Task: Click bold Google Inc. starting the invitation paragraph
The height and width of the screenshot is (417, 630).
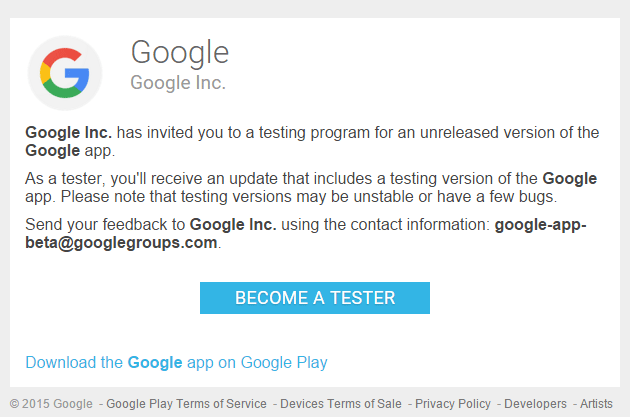Action: (68, 132)
